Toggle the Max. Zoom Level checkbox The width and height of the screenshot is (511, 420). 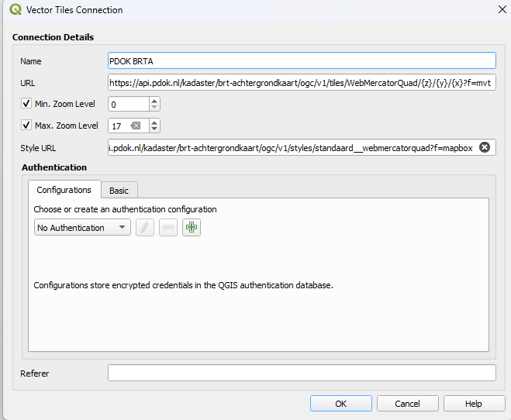click(x=26, y=126)
